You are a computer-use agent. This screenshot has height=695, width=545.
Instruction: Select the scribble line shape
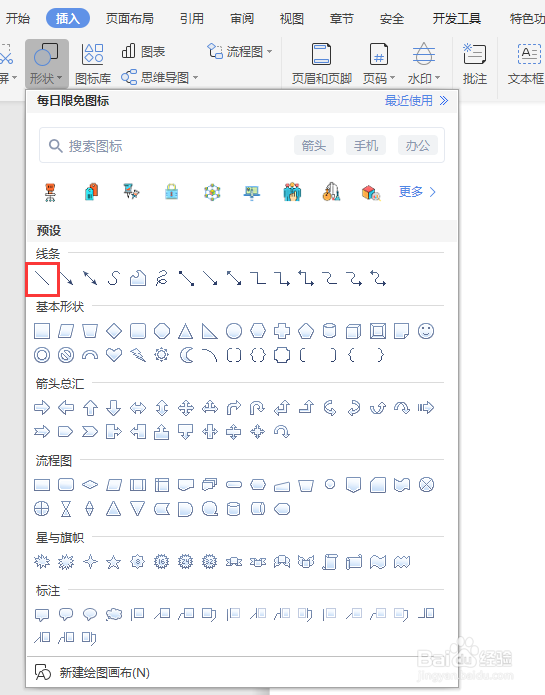pyautogui.click(x=162, y=279)
